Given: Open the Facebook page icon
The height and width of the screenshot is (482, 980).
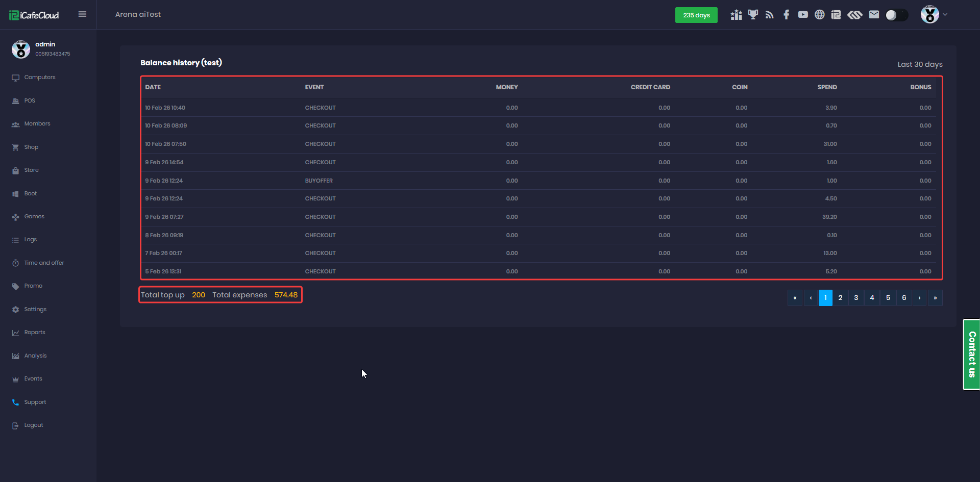Looking at the screenshot, I should coord(786,15).
